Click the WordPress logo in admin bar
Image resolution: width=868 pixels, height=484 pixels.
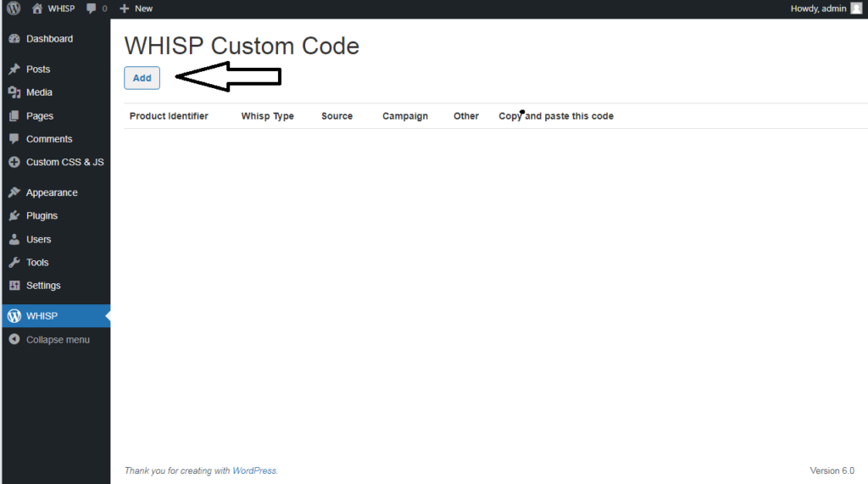point(14,8)
